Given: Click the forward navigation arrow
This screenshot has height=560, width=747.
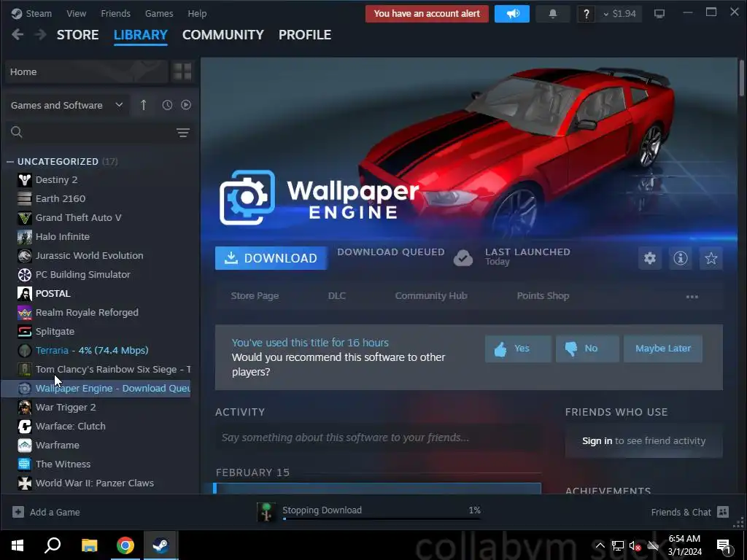Looking at the screenshot, I should click(41, 34).
